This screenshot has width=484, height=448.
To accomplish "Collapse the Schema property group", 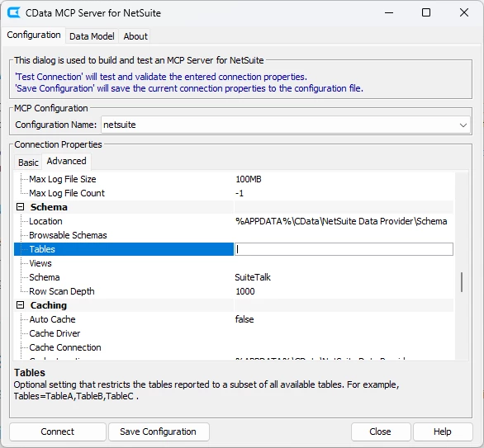I will [20, 207].
